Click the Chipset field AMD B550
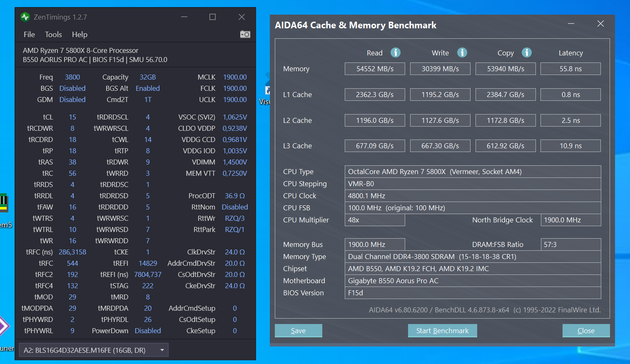This screenshot has width=630, height=364. pos(473,269)
